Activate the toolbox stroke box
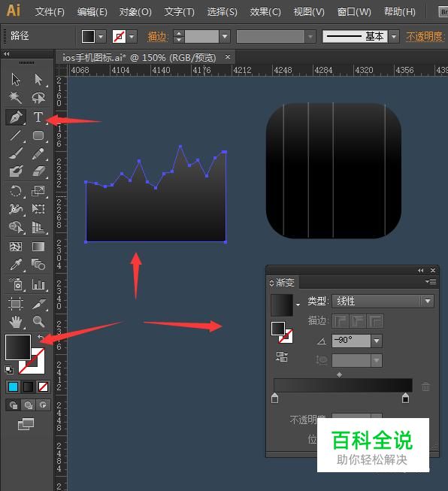 click(38, 366)
